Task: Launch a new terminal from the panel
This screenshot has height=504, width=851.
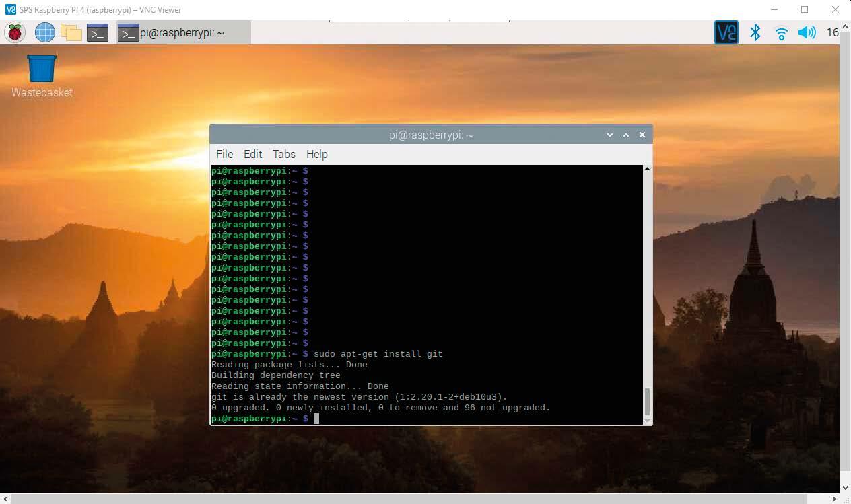Action: [98, 32]
